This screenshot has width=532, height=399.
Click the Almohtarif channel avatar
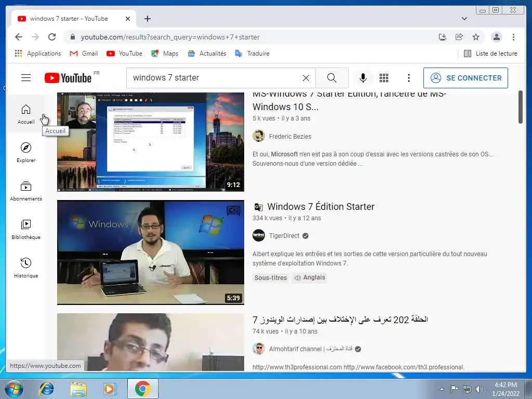[x=259, y=349]
